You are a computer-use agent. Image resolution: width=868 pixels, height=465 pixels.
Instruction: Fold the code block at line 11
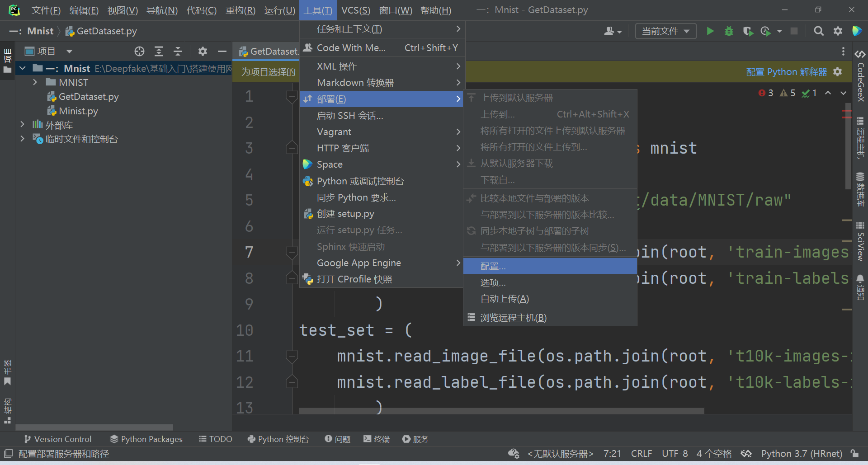point(292,356)
